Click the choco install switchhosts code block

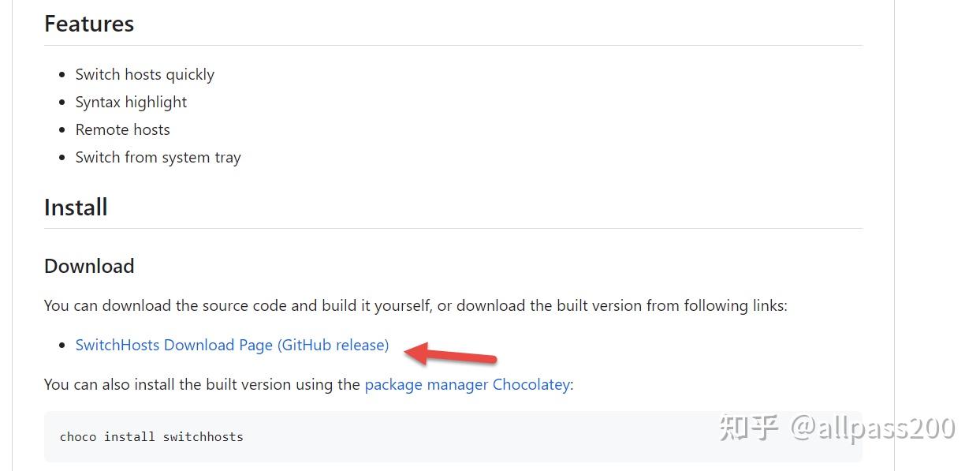453,436
